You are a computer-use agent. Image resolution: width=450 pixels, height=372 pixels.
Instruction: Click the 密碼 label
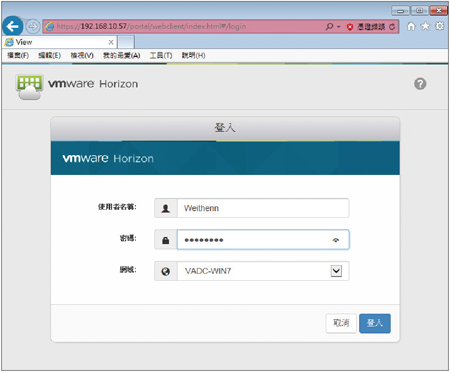tap(128, 238)
